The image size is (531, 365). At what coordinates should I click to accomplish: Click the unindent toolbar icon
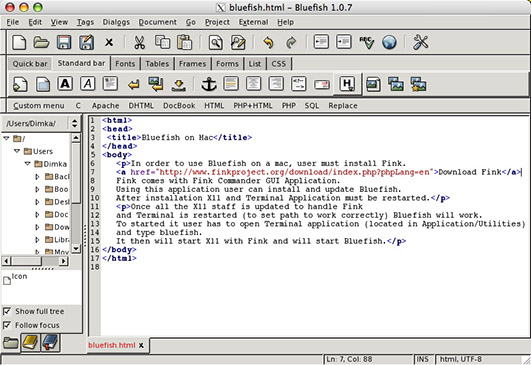coord(321,42)
